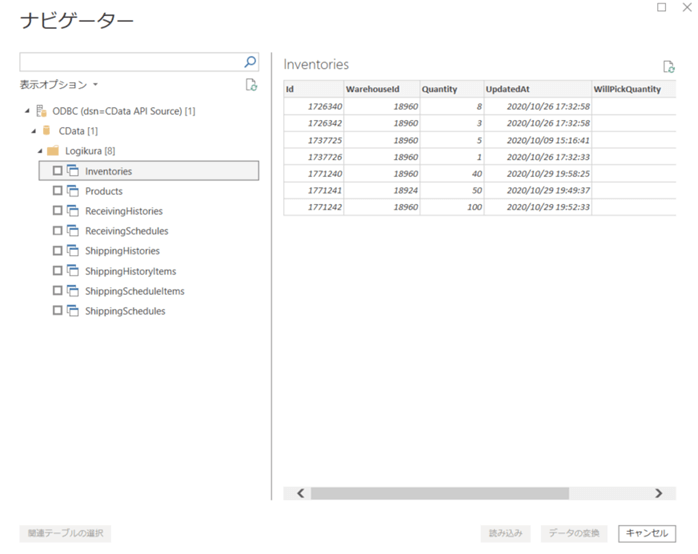Select the WillPickQuantity column header
The image size is (698, 554).
(634, 89)
